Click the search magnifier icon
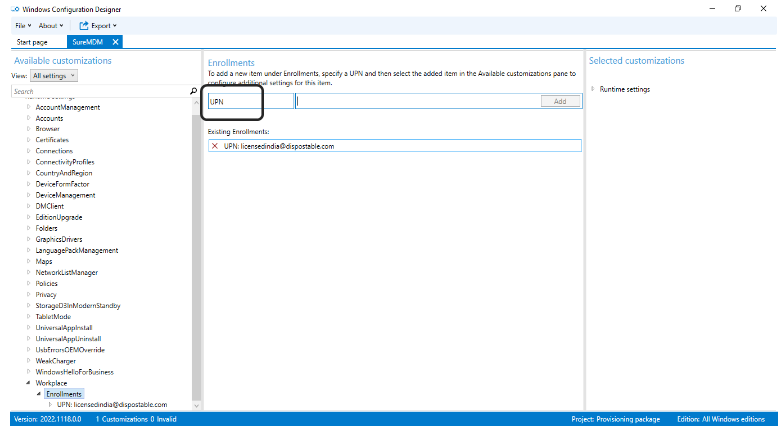Viewport: 779px width, 428px height. 194,91
